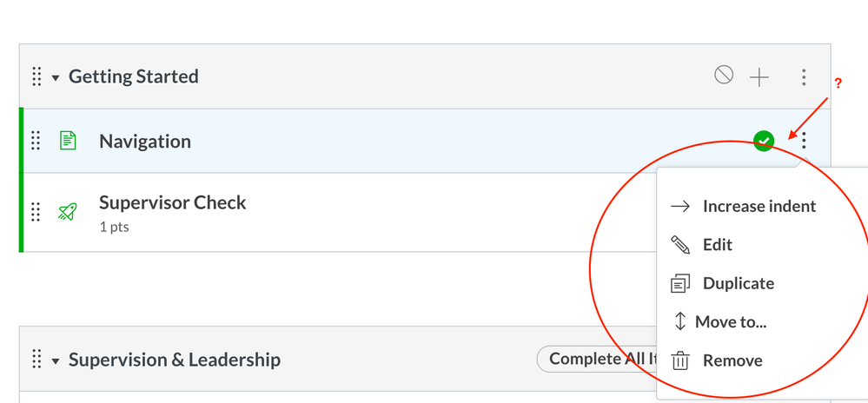Select Increase indent from menu
Image resolution: width=868 pixels, height=403 pixels.
click(759, 207)
